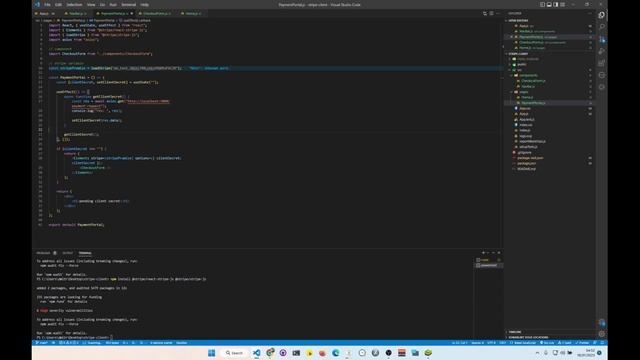Open index.css in Explorer tree

(525, 125)
